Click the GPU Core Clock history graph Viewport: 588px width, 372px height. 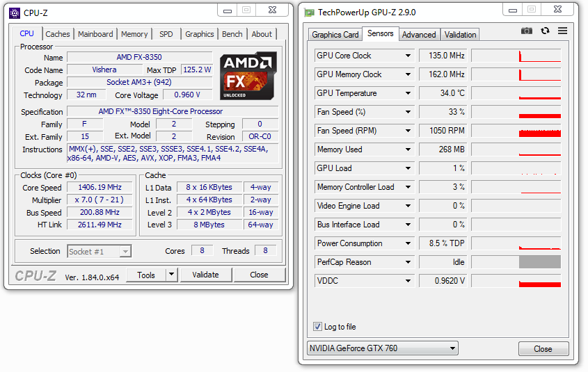(516, 56)
